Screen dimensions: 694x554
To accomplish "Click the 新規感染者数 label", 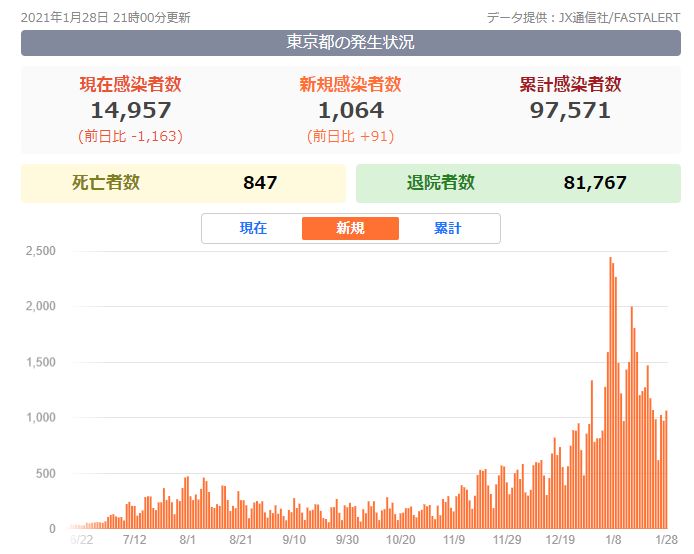I will (x=350, y=84).
